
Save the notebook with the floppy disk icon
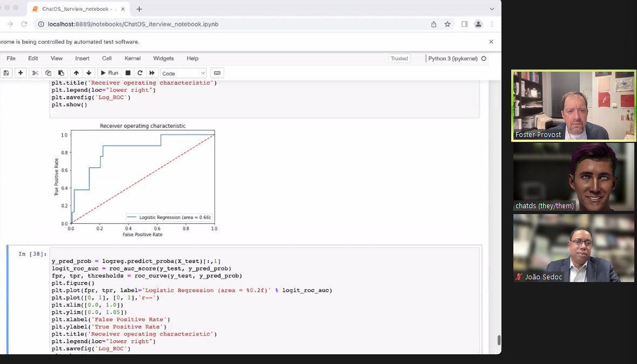6,73
